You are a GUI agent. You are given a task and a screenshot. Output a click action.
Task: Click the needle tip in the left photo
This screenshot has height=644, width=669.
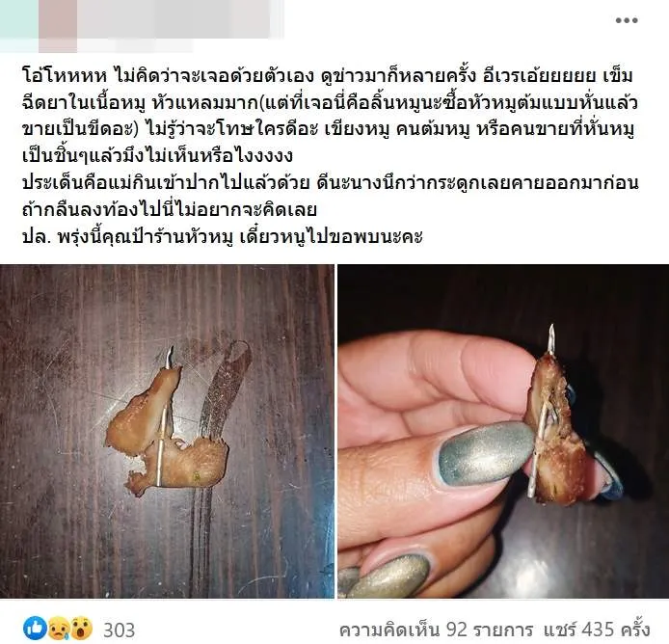(x=170, y=355)
